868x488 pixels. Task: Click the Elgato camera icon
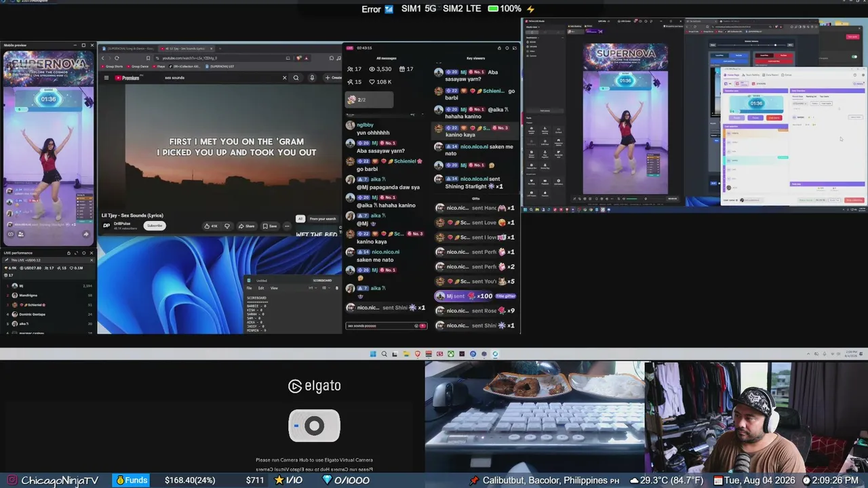pos(314,426)
